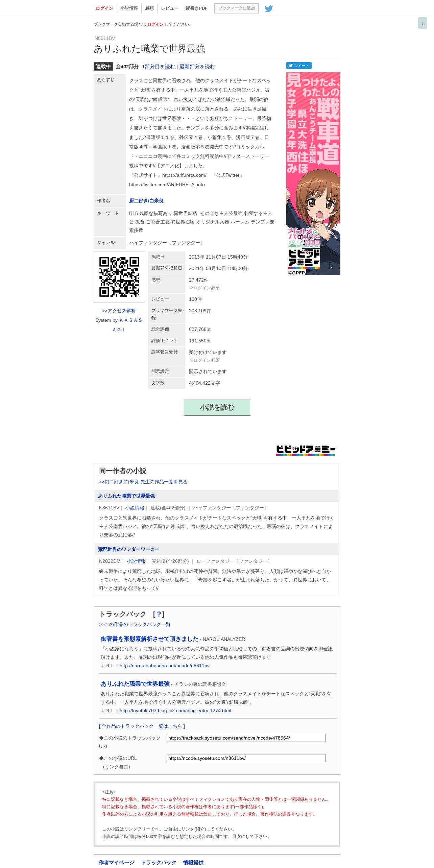
Task: Click the Twitter bird icon in top bar
Action: (269, 8)
